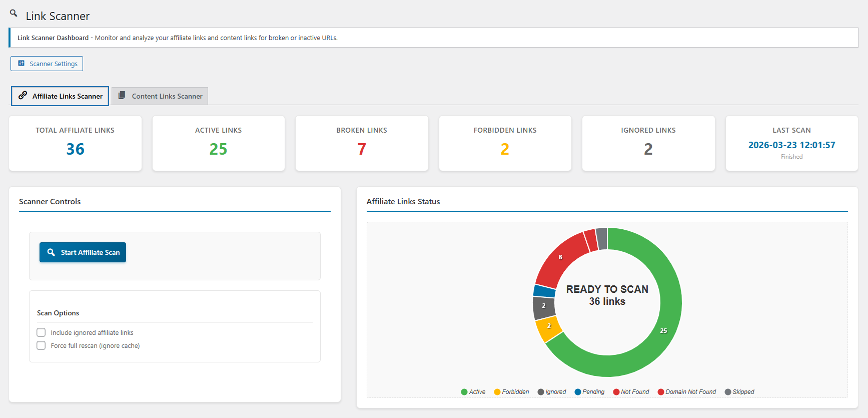Toggle the Forbidden legend yellow swatch
The image size is (868, 418).
pyautogui.click(x=497, y=392)
